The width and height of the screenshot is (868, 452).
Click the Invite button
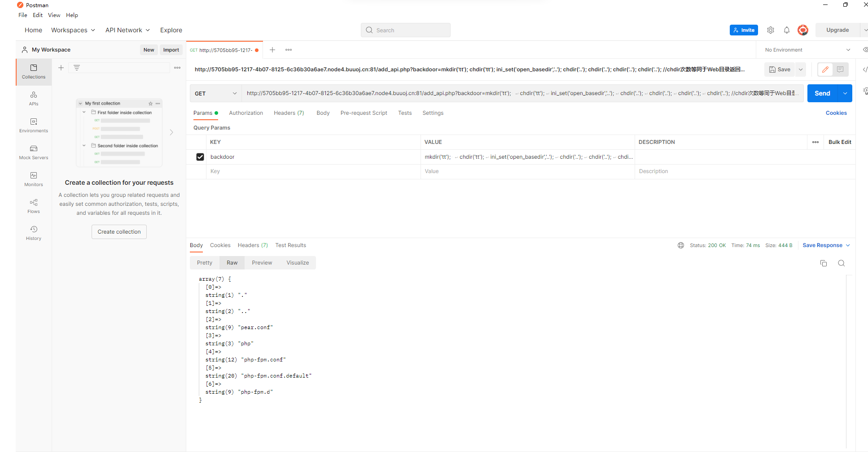[744, 30]
